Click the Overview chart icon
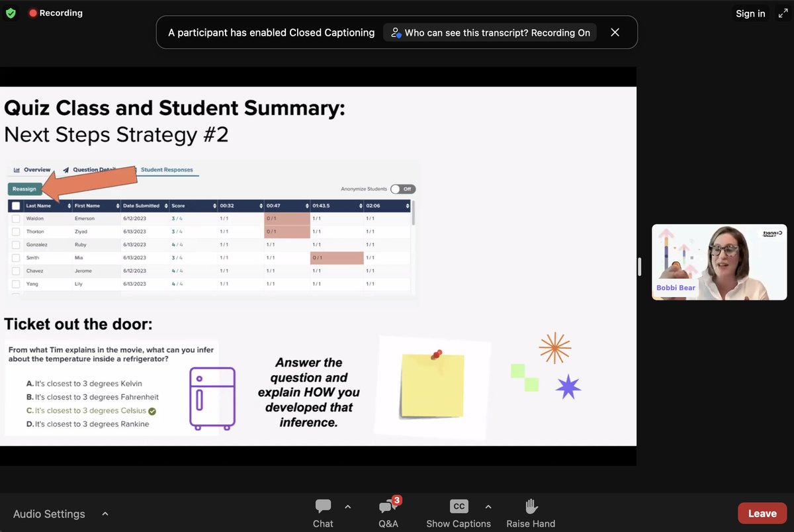 click(17, 170)
